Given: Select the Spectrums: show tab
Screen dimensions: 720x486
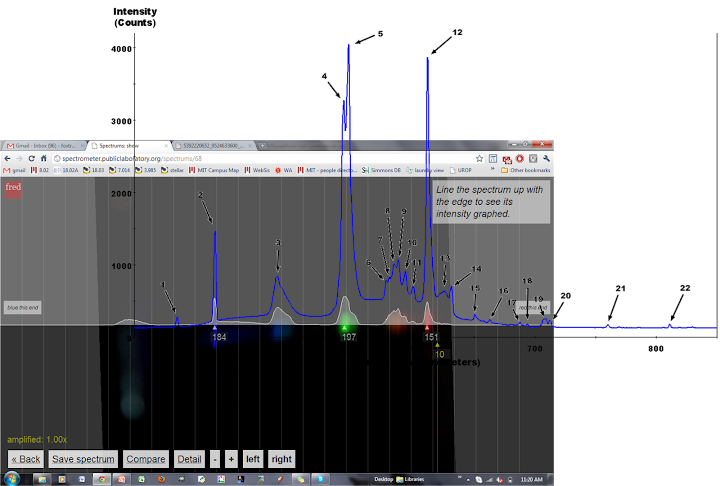Looking at the screenshot, I should [129, 146].
